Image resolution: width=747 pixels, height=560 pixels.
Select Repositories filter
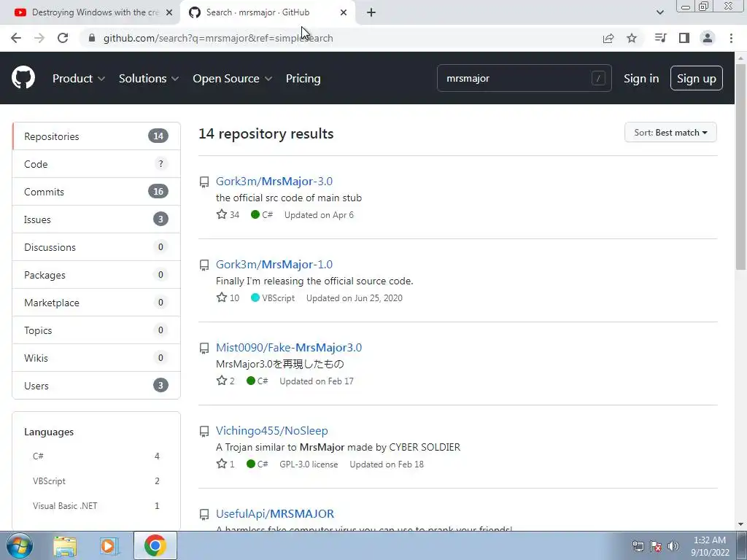point(96,136)
